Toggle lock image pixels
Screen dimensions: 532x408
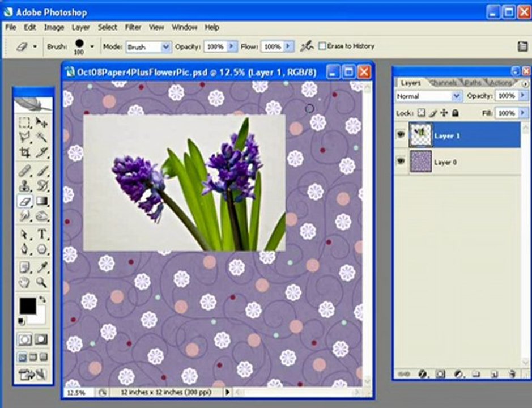tap(433, 113)
